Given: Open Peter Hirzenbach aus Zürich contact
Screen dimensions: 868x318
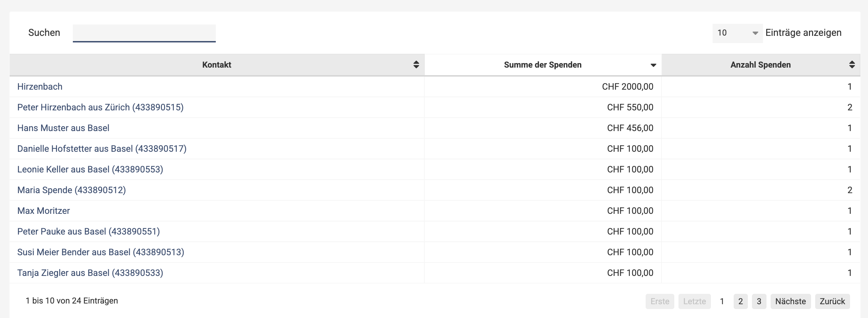Looking at the screenshot, I should pos(100,107).
